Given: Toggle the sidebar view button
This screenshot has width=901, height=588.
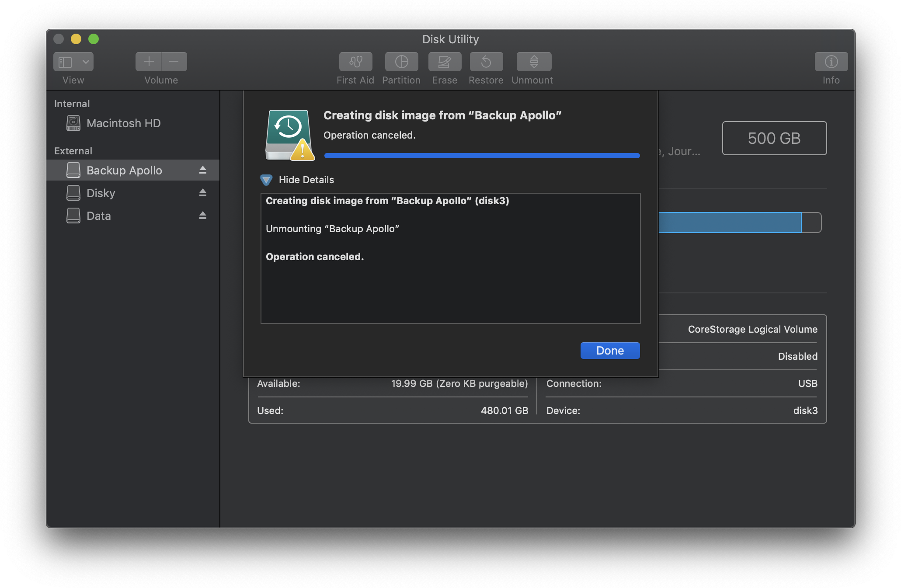Looking at the screenshot, I should (x=66, y=62).
